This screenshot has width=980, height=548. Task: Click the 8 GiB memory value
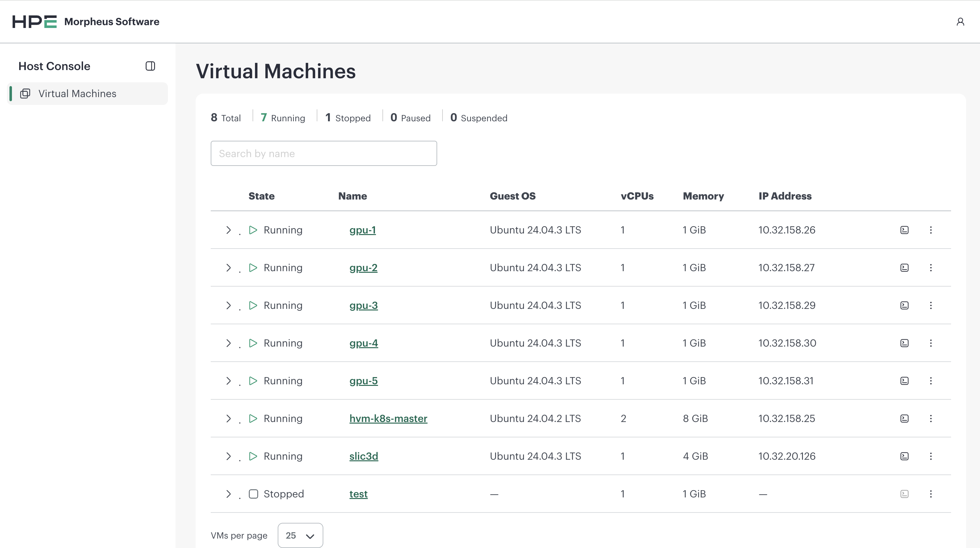tap(695, 419)
